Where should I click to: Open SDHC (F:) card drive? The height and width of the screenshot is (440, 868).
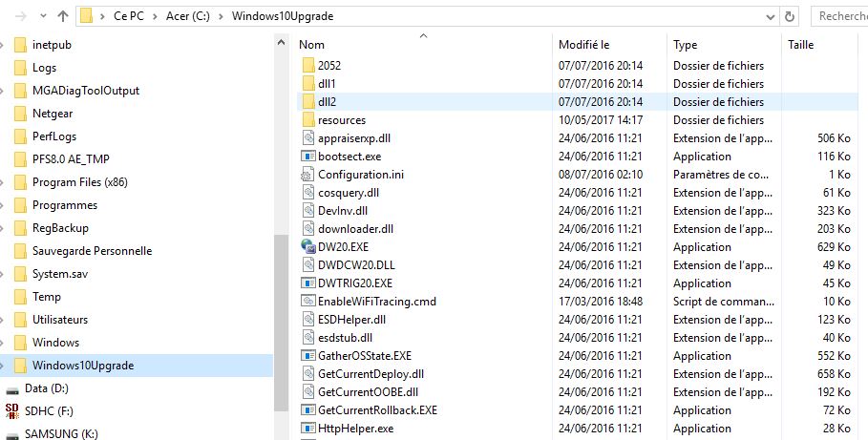click(49, 411)
